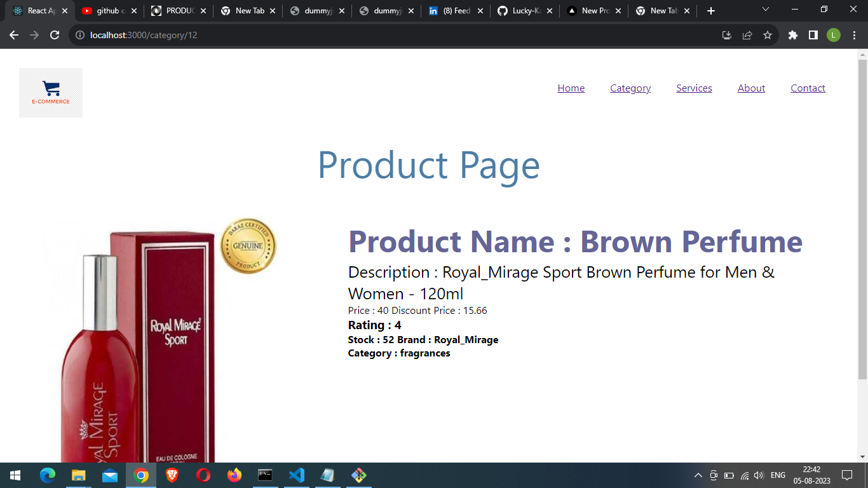Open the browser extensions puzzle icon

[792, 35]
